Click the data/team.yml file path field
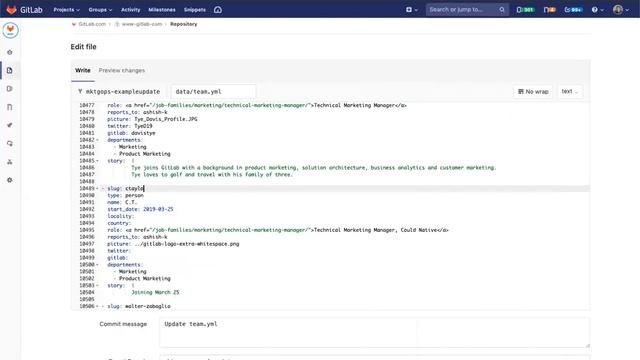 [213, 91]
